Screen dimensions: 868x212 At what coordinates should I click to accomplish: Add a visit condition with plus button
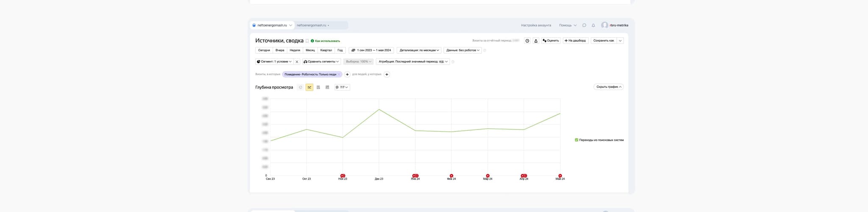tap(347, 74)
